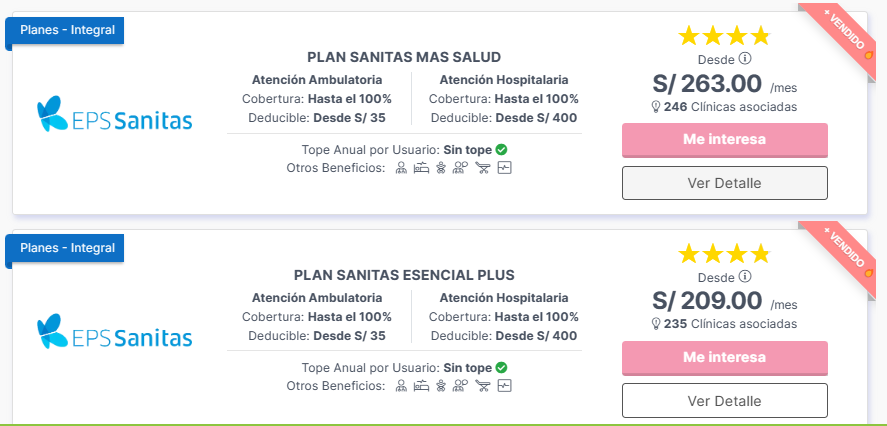Click Me interesa for Plan Sanitas Mas Salud

click(725, 140)
